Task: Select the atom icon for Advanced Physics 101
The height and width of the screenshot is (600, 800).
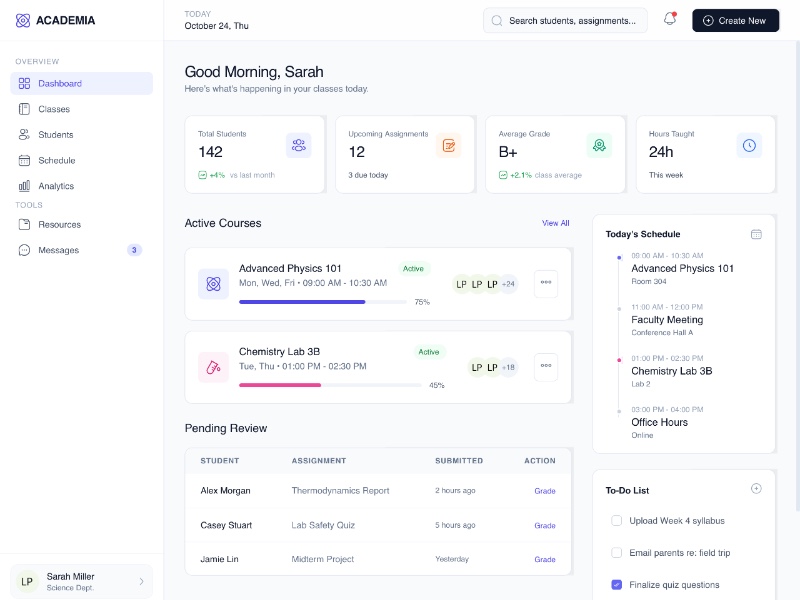Action: click(x=213, y=284)
